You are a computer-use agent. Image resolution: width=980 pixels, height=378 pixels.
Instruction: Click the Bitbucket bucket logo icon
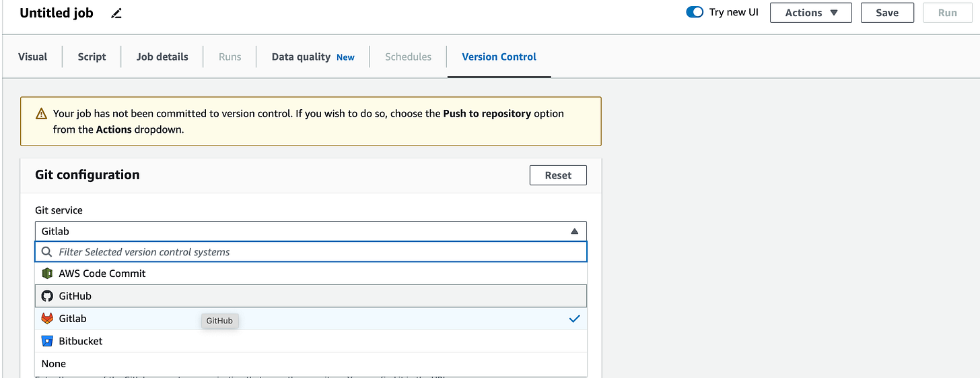pos(47,341)
